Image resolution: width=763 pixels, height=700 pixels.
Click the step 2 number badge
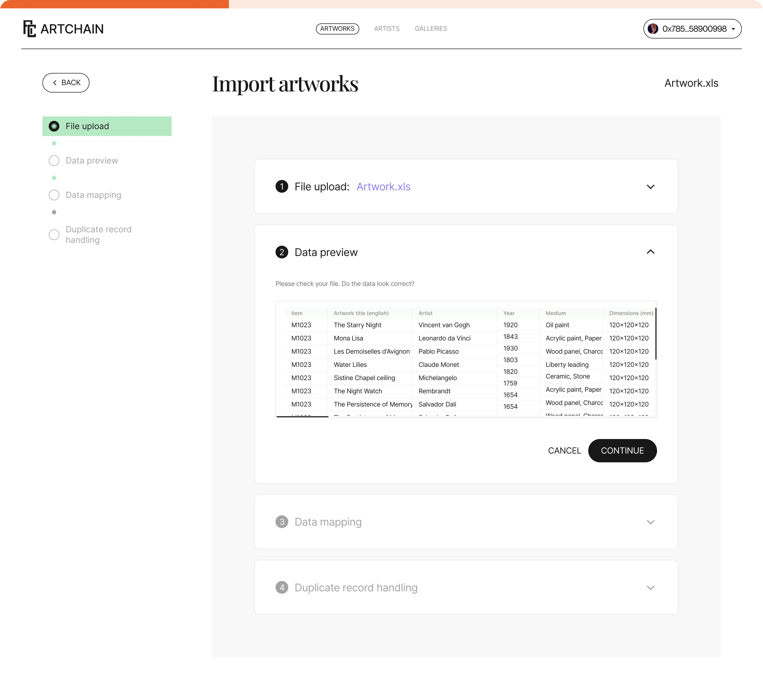(282, 252)
